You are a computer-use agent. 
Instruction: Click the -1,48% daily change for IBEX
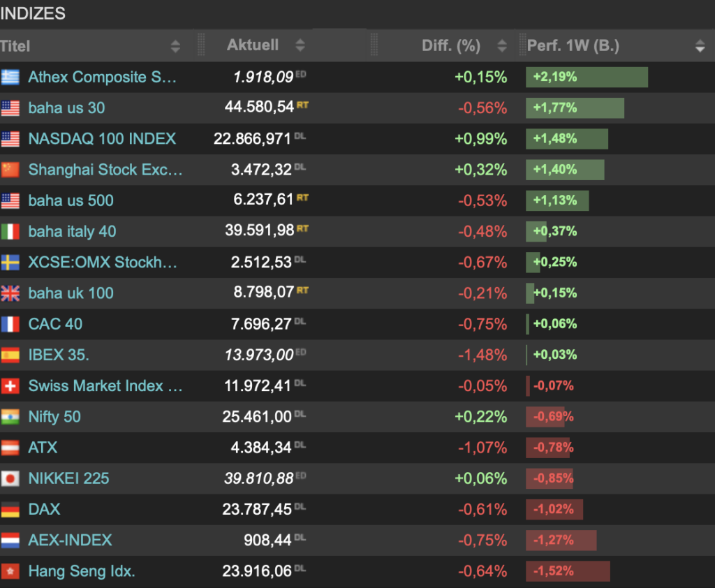tap(482, 355)
